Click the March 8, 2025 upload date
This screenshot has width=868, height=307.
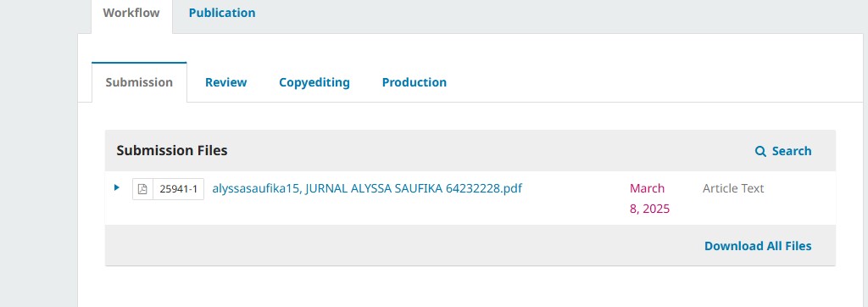[649, 198]
